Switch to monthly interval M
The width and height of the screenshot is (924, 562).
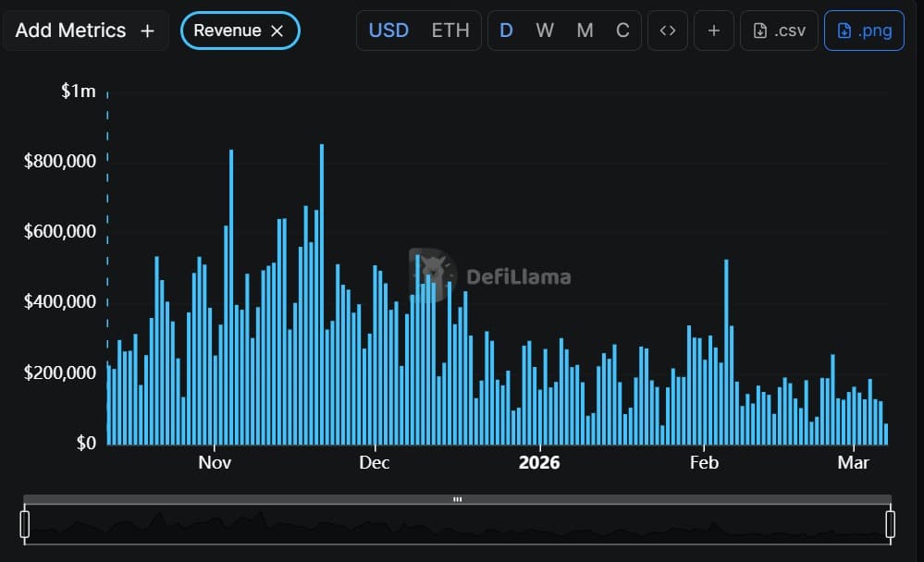point(585,30)
